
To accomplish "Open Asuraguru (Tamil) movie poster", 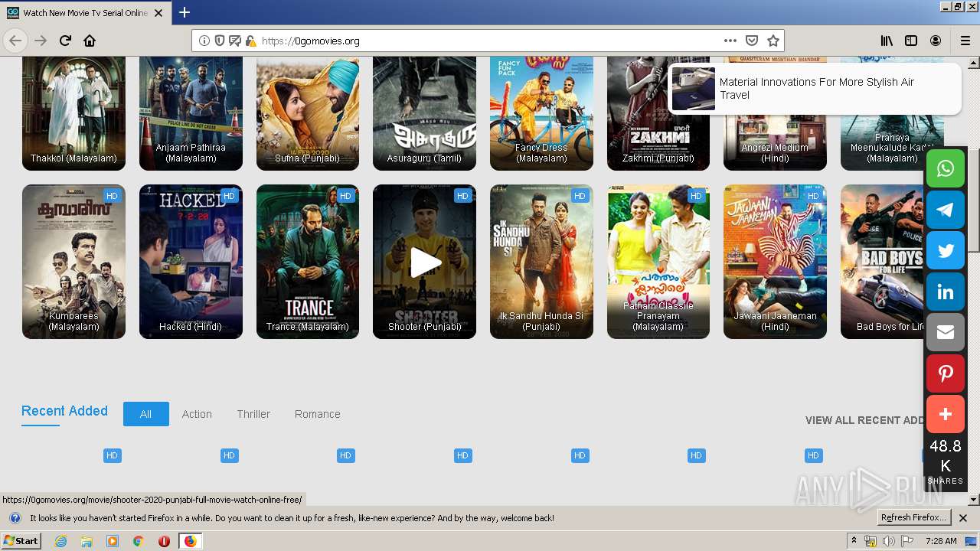I will 425,113.
